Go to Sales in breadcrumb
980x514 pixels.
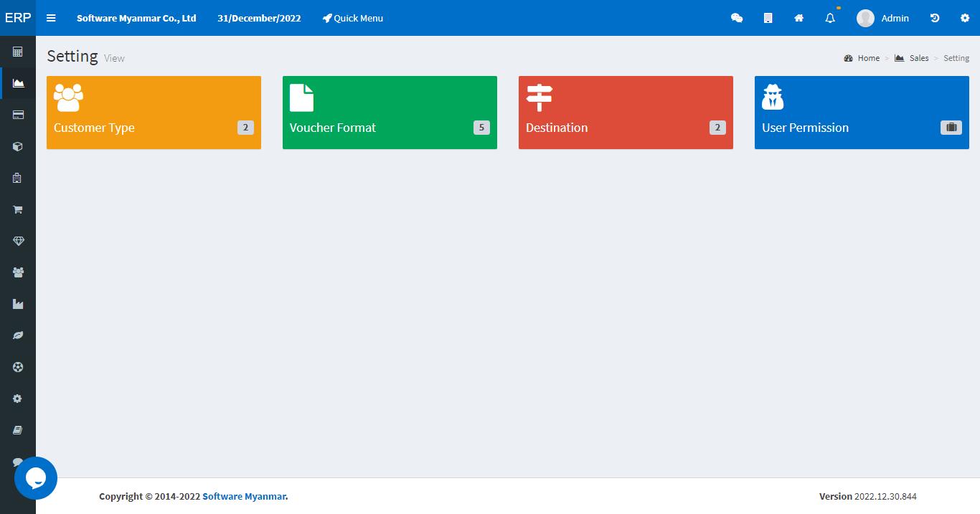coord(919,58)
